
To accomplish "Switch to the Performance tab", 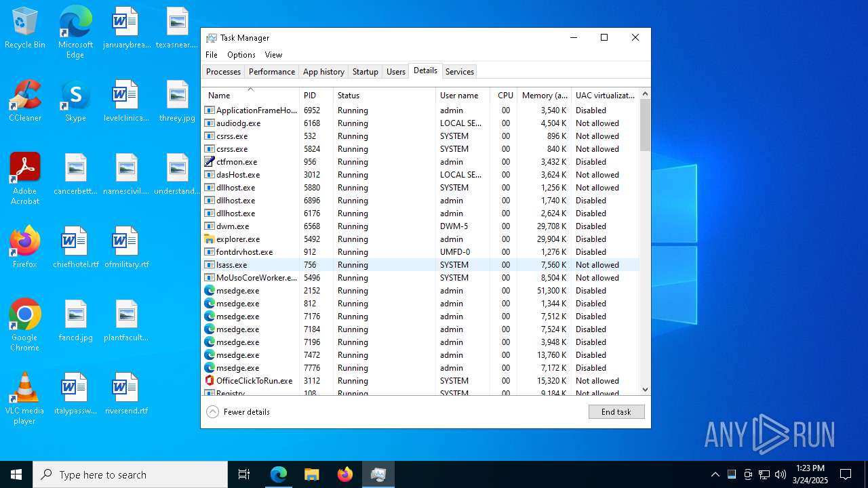I will [x=272, y=72].
